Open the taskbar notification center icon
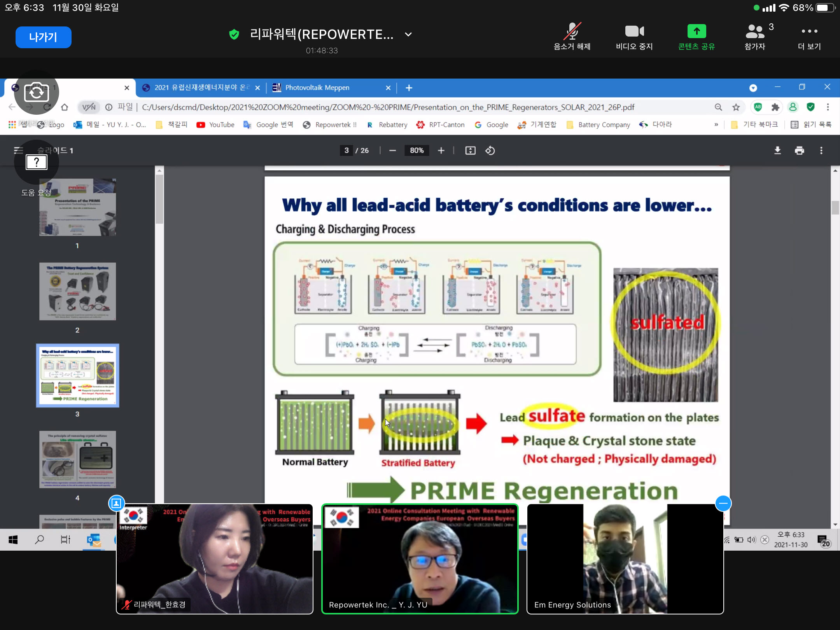The width and height of the screenshot is (840, 630). [824, 540]
